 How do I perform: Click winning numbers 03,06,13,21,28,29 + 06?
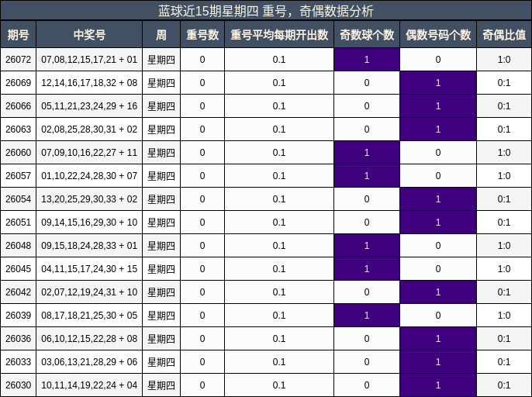tap(89, 361)
